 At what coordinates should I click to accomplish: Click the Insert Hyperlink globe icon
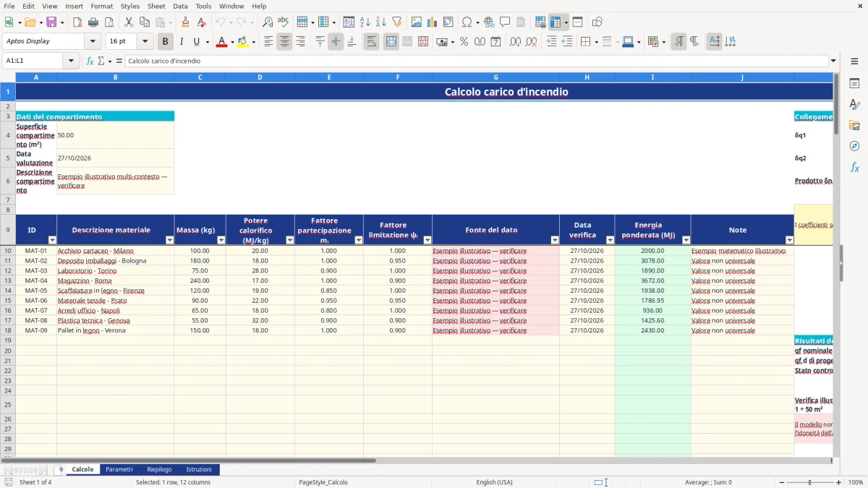[x=489, y=22]
